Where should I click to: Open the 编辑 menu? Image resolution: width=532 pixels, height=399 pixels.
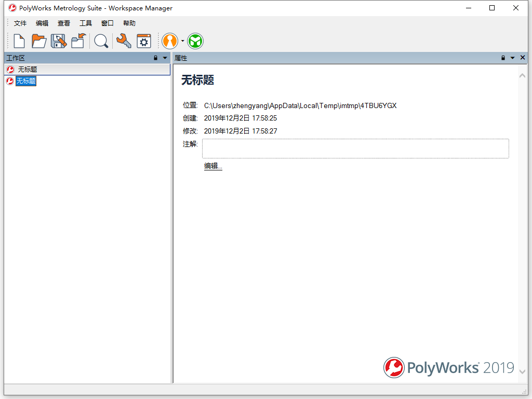pyautogui.click(x=42, y=23)
